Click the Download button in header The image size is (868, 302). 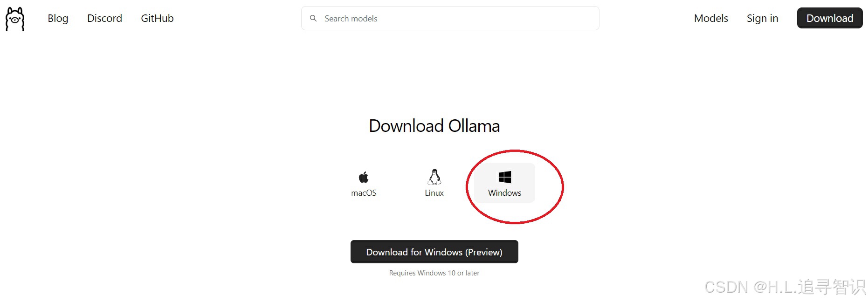click(x=830, y=18)
